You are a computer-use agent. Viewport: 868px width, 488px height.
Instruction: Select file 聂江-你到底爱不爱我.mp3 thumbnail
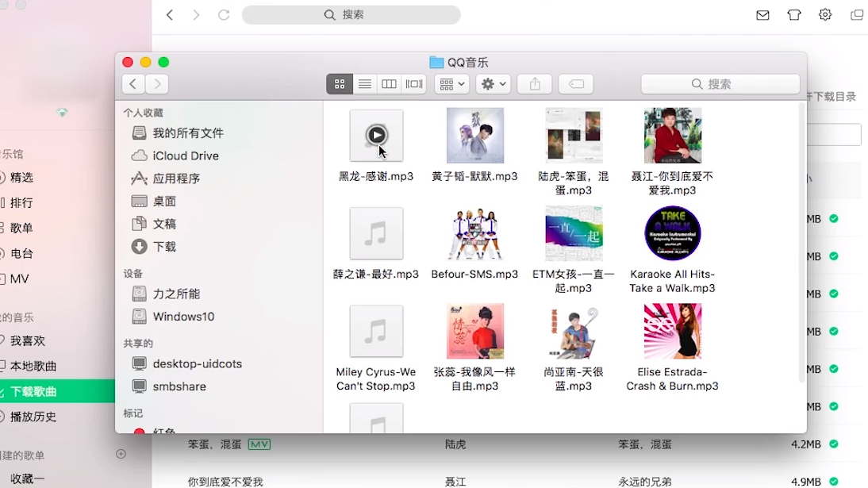(673, 135)
